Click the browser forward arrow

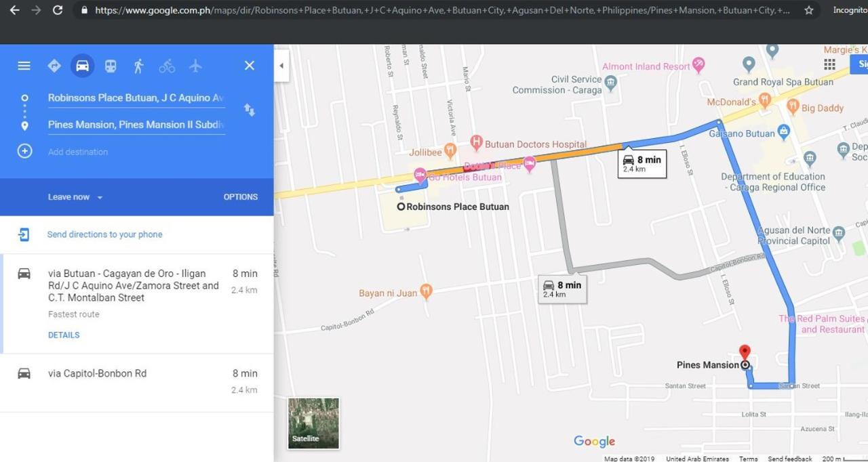click(36, 10)
